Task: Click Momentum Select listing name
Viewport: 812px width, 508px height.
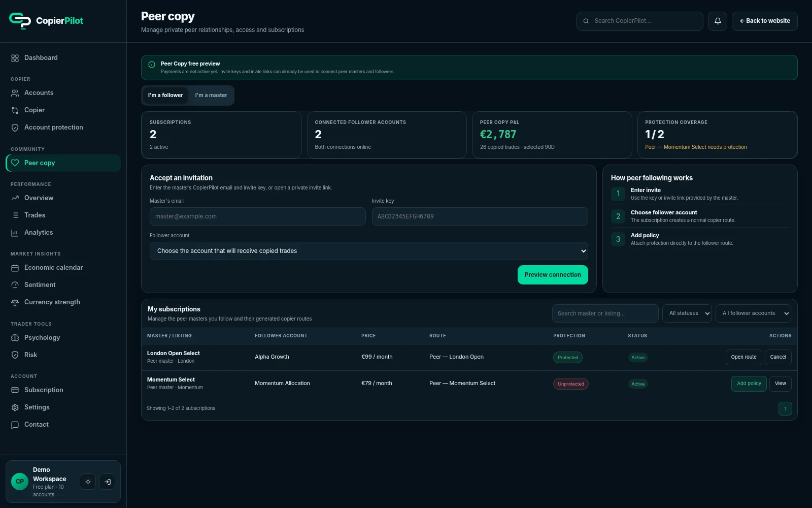Action: click(171, 379)
